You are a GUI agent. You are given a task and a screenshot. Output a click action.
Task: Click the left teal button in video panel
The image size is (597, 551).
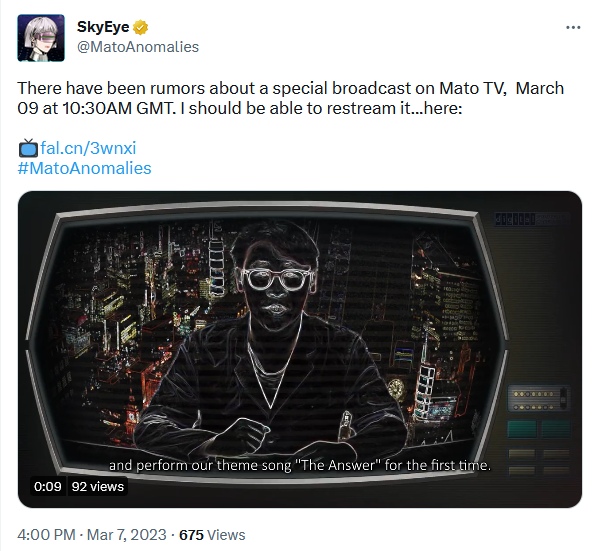(522, 429)
